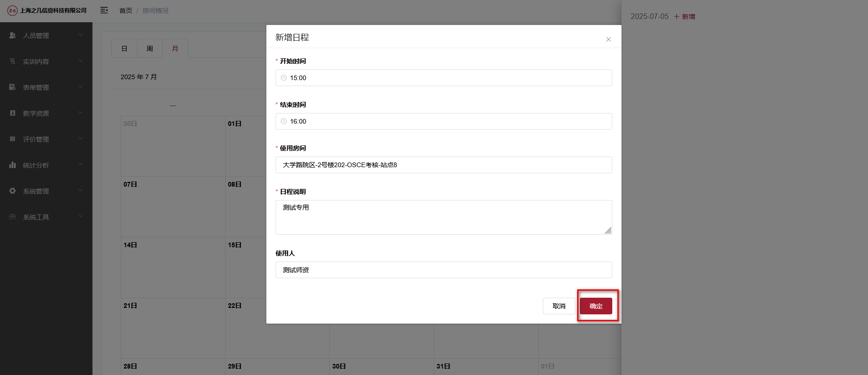Click the 教学资源 resource icon

[x=12, y=113]
